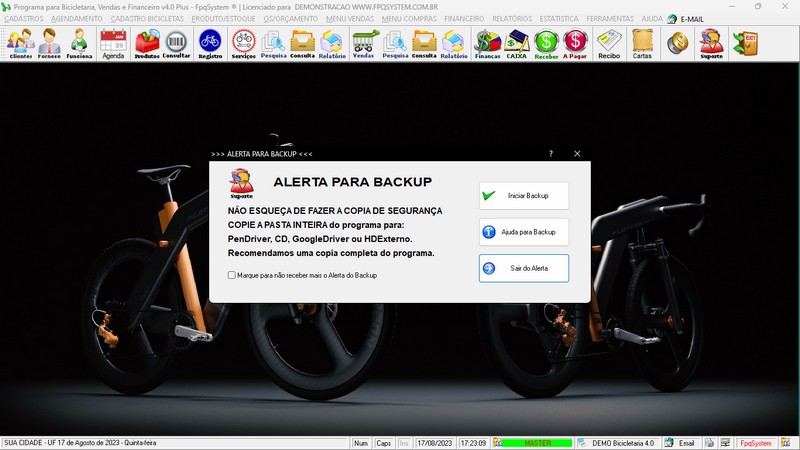The width and height of the screenshot is (800, 450).
Task: Click the Ajuda para Backup button
Action: point(524,232)
